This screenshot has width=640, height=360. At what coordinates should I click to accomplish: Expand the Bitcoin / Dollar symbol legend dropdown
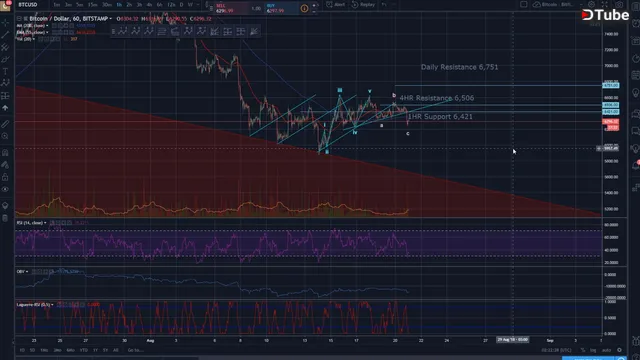111,19
